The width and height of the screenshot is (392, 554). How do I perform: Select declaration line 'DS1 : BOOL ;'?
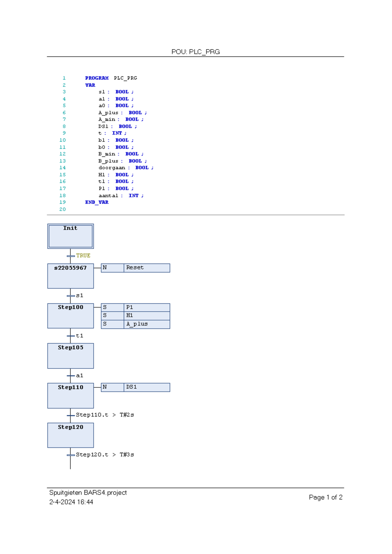point(118,126)
